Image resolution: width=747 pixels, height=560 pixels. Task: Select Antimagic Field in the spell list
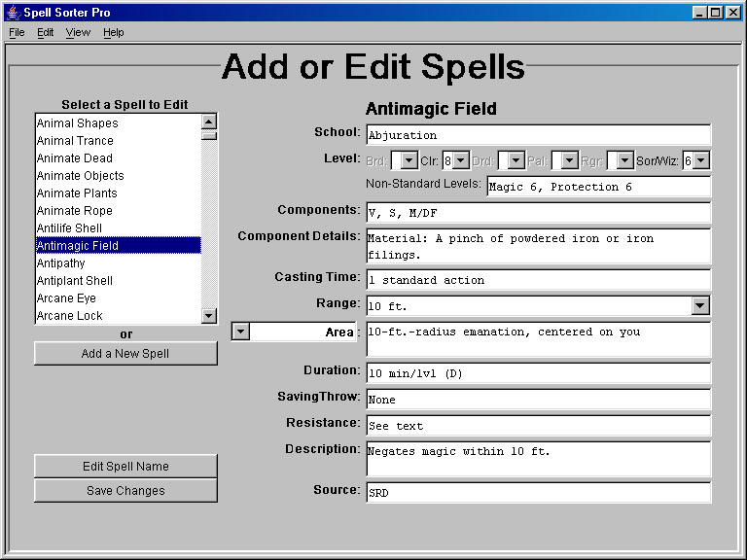coord(118,246)
